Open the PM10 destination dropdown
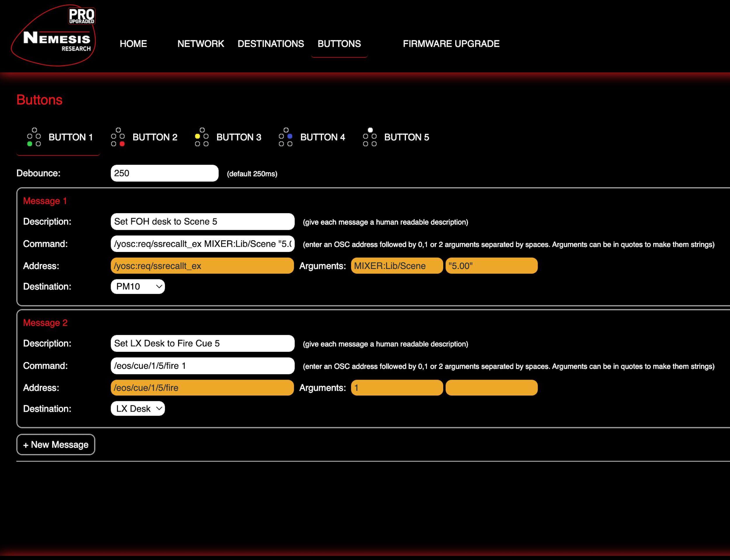Viewport: 730px width, 560px height. click(138, 287)
